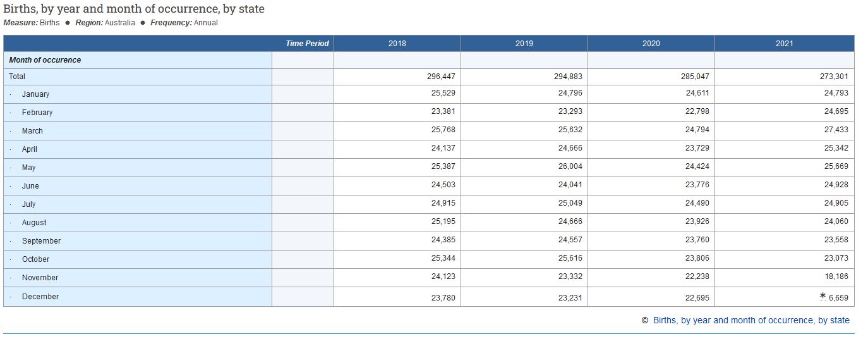The height and width of the screenshot is (341, 868).
Task: Click the table title heading text
Action: pos(134,9)
